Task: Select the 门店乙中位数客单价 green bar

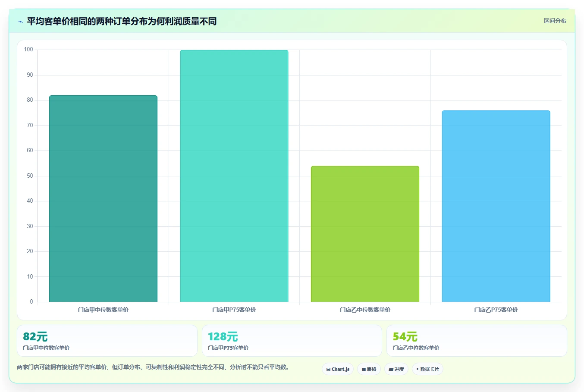Action: point(365,234)
